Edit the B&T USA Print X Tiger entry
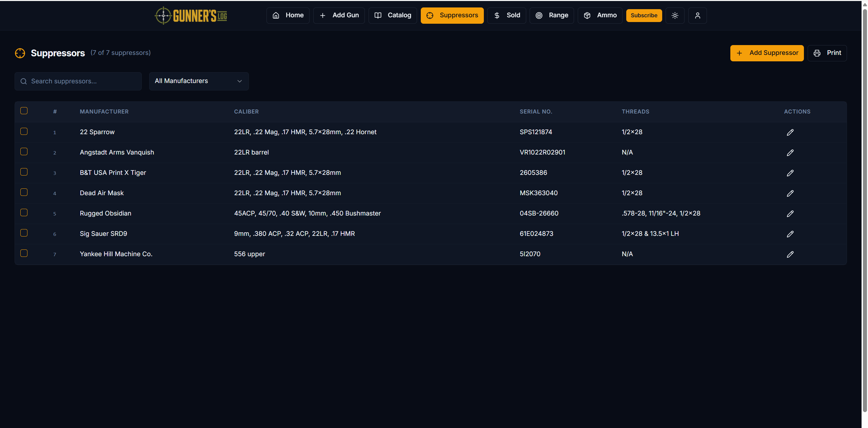The height and width of the screenshot is (428, 868). [790, 173]
